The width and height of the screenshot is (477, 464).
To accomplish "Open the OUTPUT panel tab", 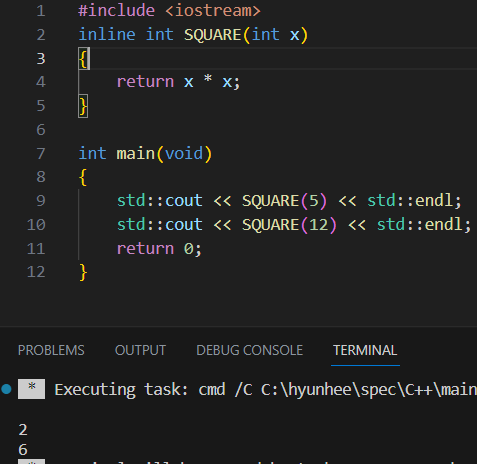I will [x=140, y=350].
